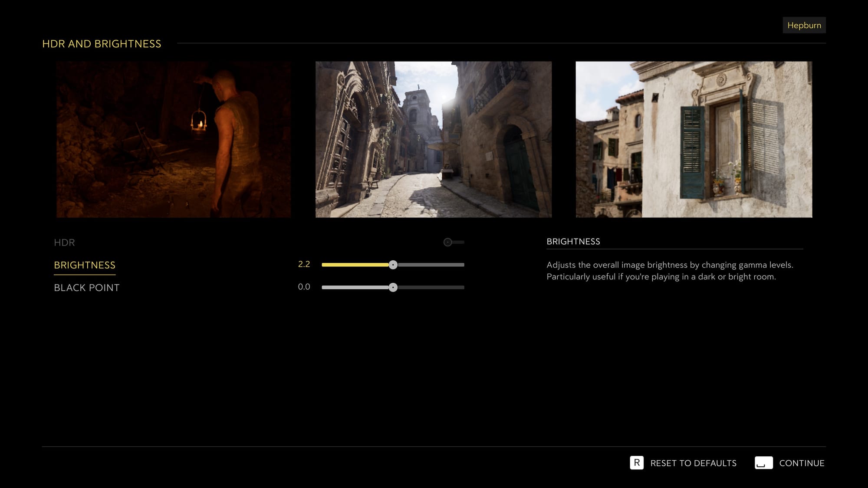Click the Black Point slider handle
This screenshot has height=488, width=868.
(x=394, y=287)
